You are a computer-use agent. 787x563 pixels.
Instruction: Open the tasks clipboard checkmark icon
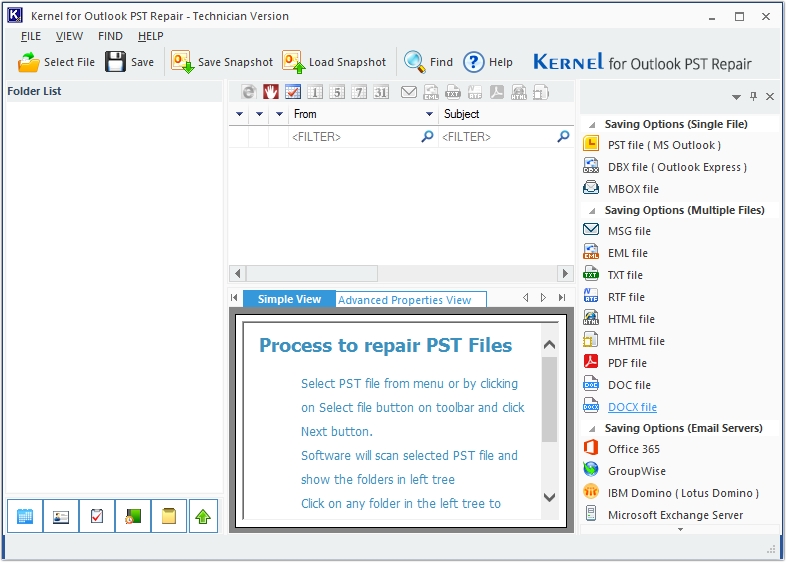coord(97,516)
